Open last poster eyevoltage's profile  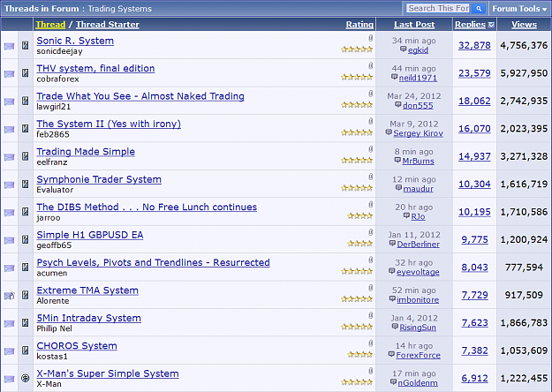coord(418,272)
